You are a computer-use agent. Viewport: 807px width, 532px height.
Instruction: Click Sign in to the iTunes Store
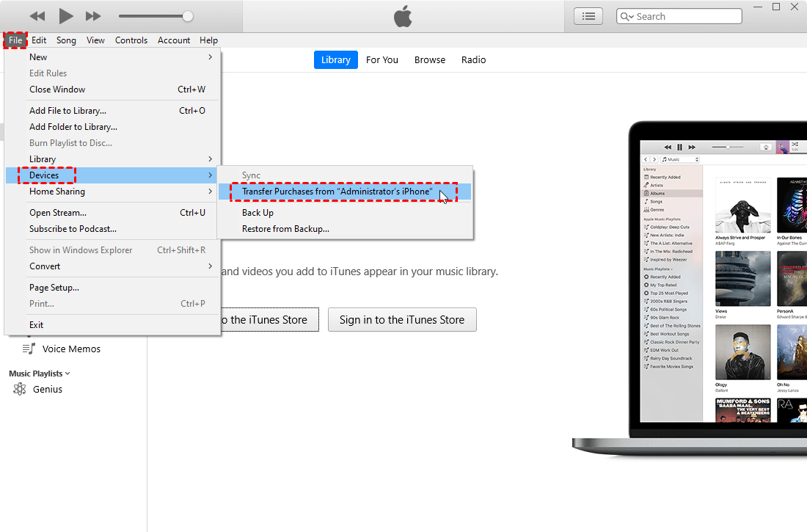(x=402, y=320)
